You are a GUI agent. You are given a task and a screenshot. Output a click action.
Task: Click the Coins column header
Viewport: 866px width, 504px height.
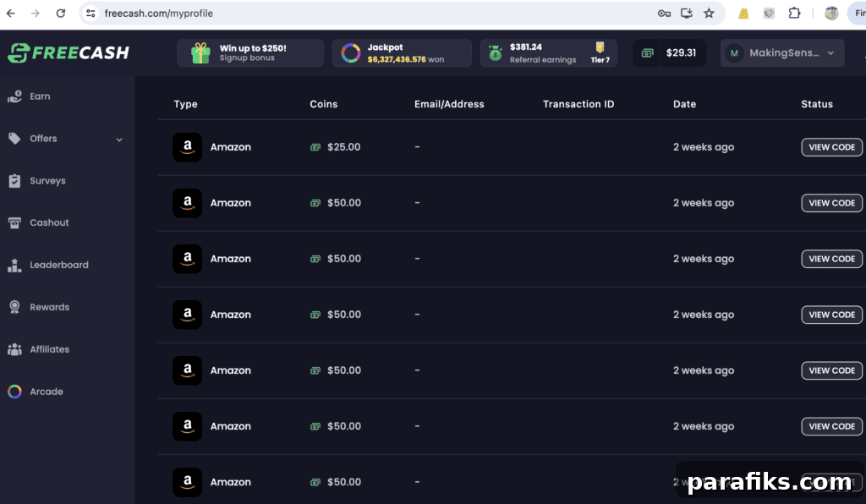click(x=324, y=104)
